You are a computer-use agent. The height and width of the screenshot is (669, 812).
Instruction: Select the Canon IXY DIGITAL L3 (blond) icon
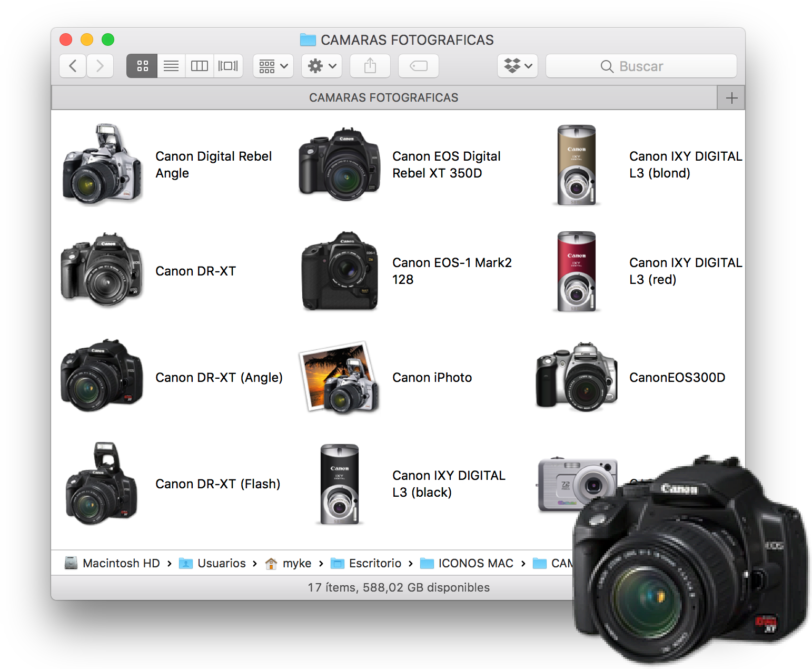(576, 165)
